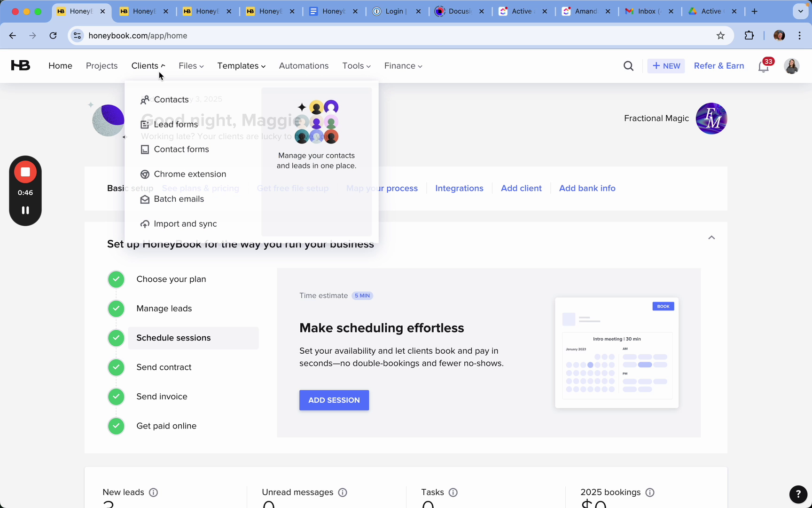Expand the Finance menu
The height and width of the screenshot is (508, 812).
(403, 66)
